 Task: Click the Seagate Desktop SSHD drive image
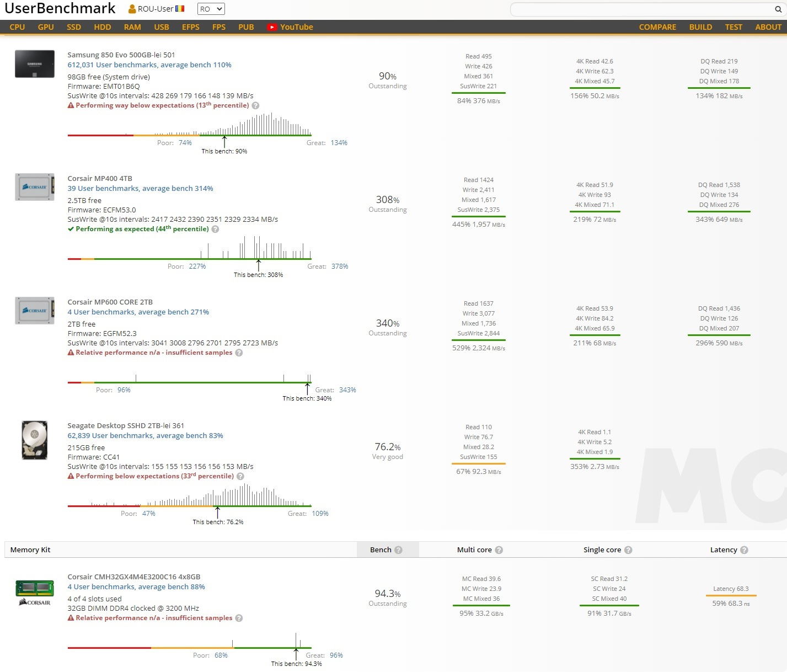tap(35, 440)
